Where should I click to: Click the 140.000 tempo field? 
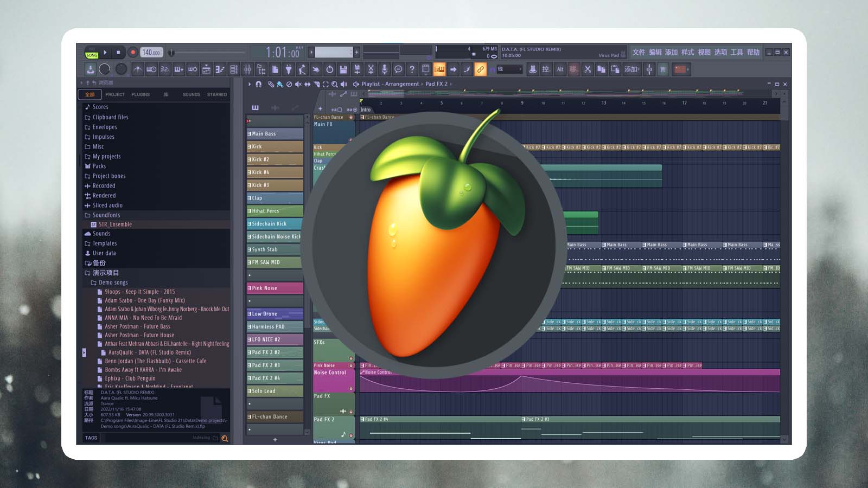(151, 53)
